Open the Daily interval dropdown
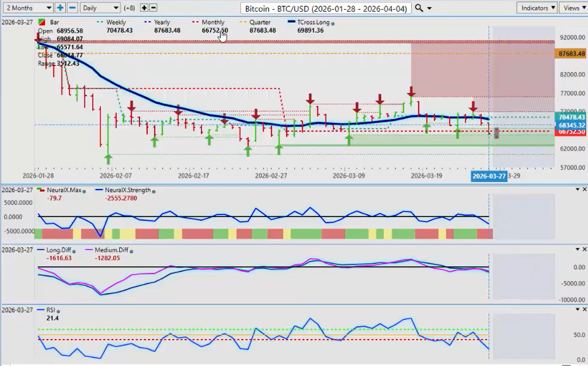This screenshot has width=588, height=366. (x=100, y=8)
